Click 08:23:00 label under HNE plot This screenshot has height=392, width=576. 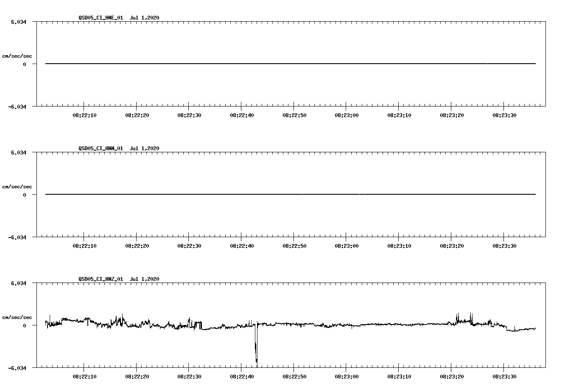[x=347, y=115]
